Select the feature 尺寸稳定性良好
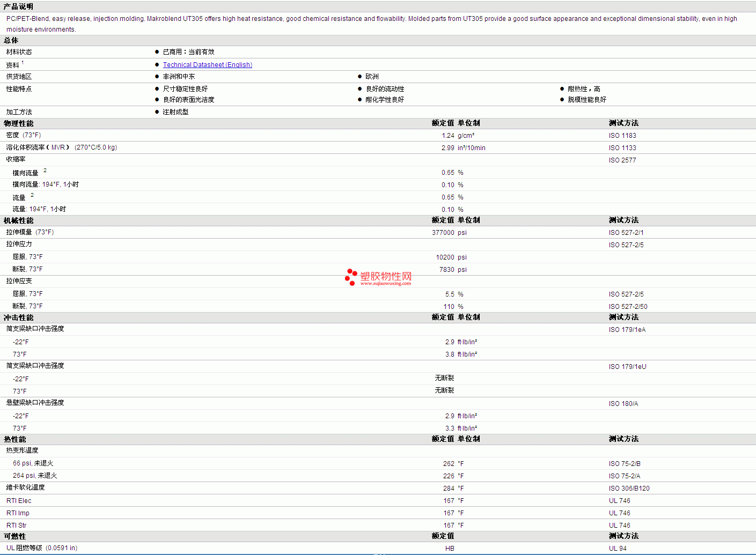The image size is (756, 555). tap(185, 89)
